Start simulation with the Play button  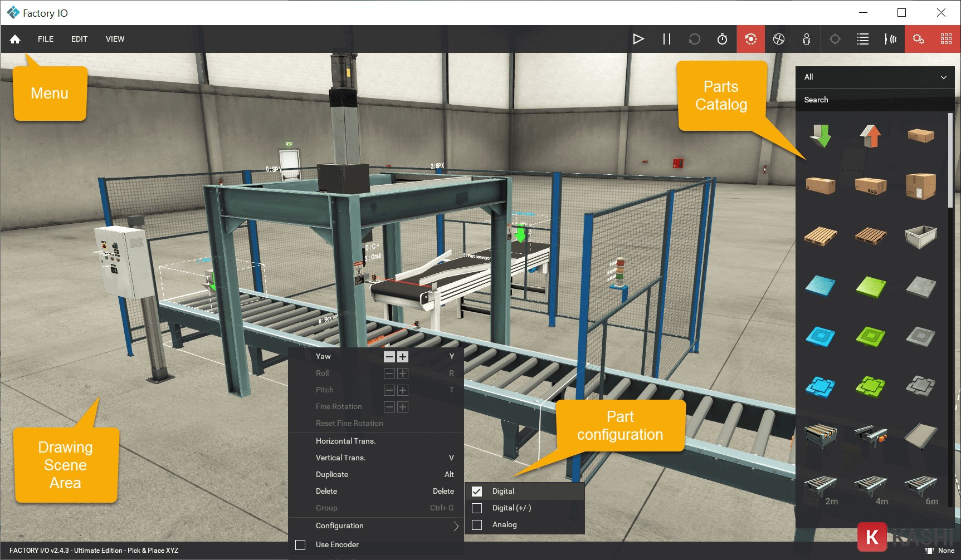tap(638, 39)
